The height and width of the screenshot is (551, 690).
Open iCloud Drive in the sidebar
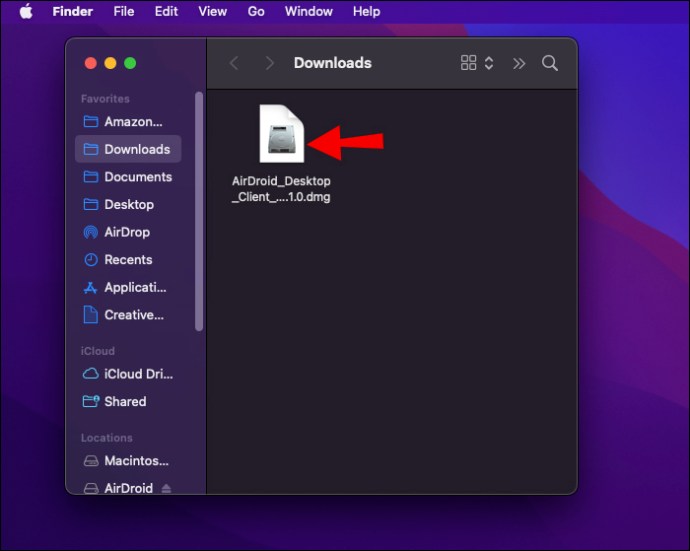128,374
